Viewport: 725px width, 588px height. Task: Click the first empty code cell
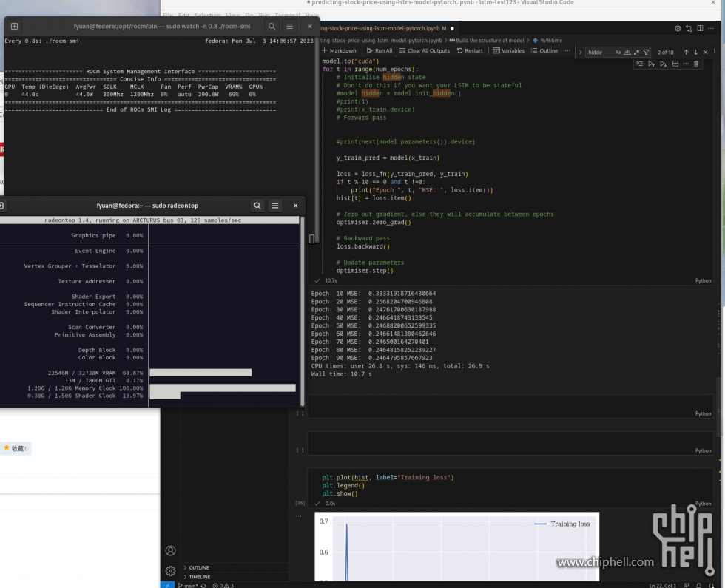coord(510,406)
